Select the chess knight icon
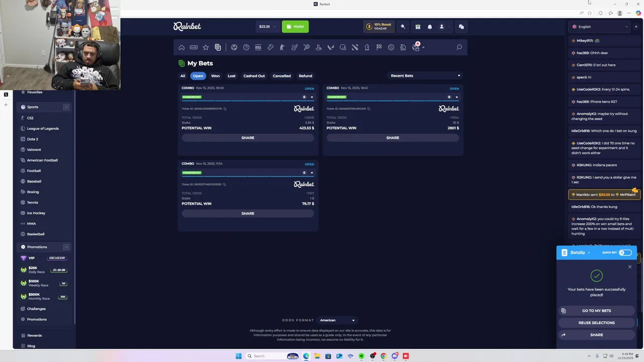 [x=367, y=47]
